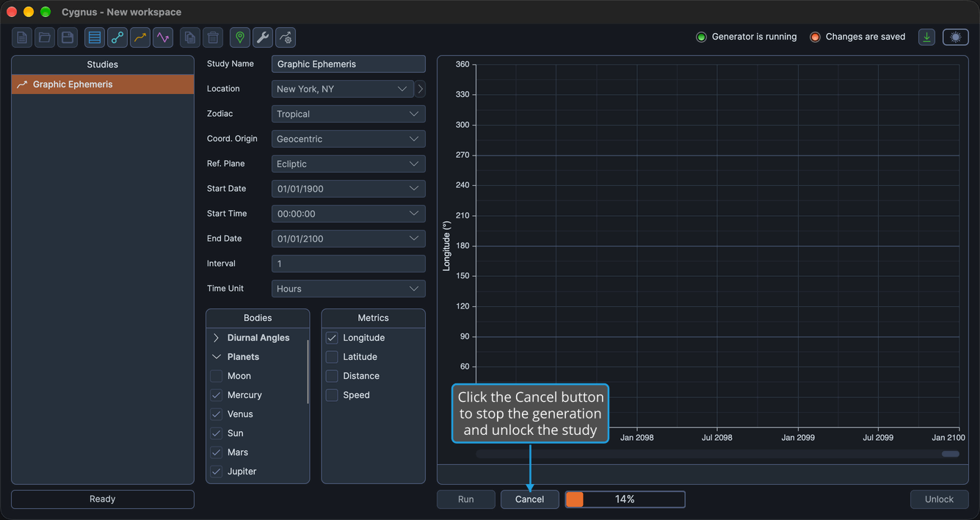Uncheck the Venus checkbox
The width and height of the screenshot is (980, 520).
click(217, 414)
